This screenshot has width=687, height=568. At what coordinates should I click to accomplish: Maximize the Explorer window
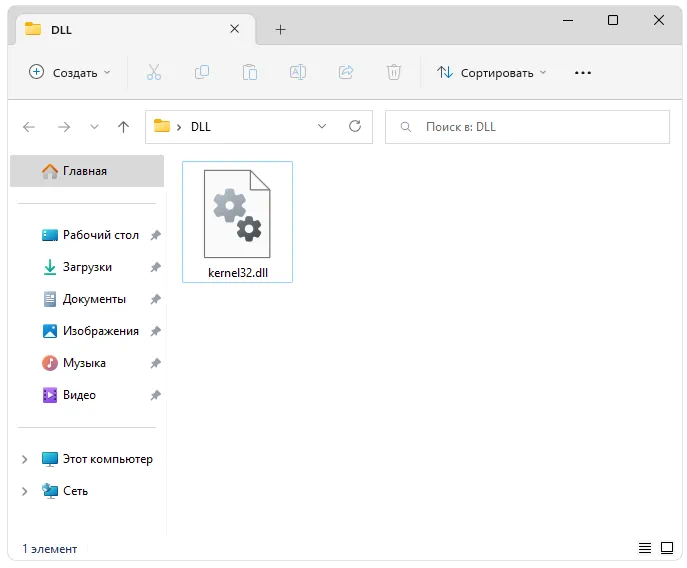click(x=613, y=20)
